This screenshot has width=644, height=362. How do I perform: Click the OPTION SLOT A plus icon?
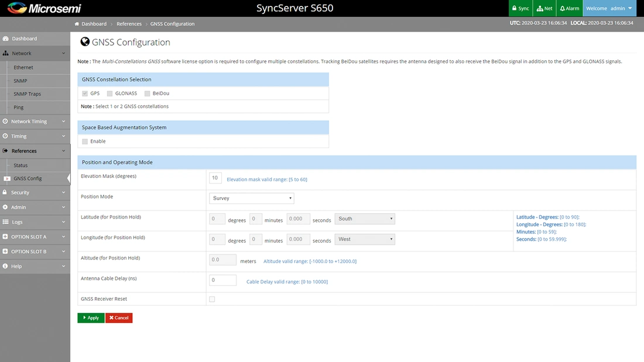(x=5, y=237)
